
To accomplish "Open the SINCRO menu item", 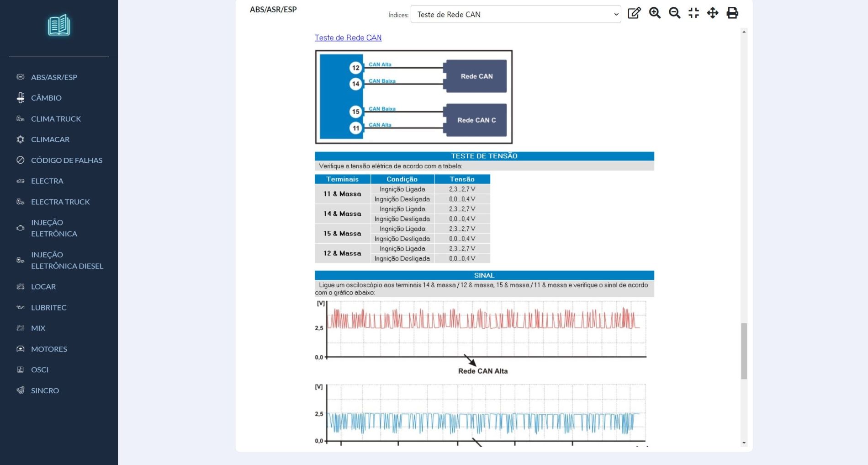I will [x=45, y=391].
